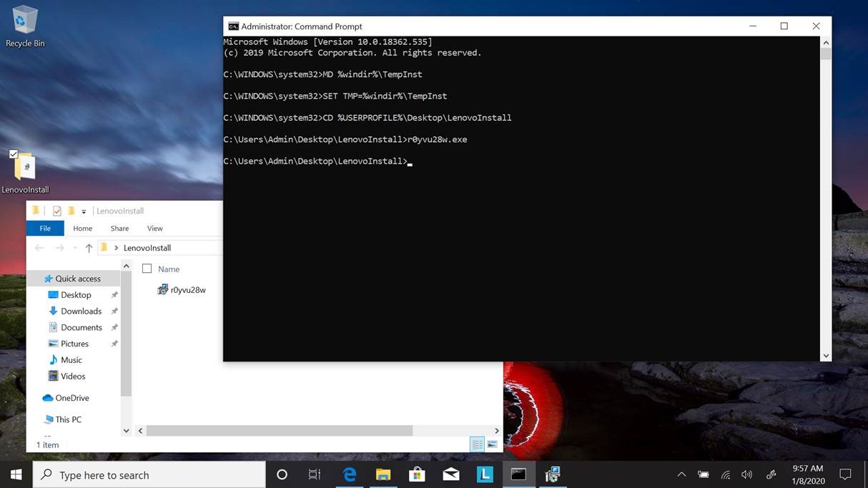Switch to Large icons view in Explorer
The height and width of the screenshot is (488, 868).
point(492,444)
